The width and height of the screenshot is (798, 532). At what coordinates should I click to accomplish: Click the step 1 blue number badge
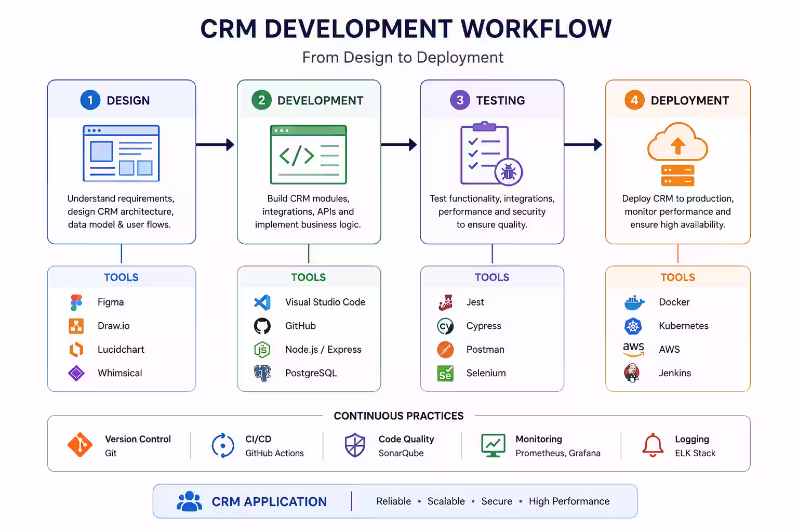tap(90, 100)
